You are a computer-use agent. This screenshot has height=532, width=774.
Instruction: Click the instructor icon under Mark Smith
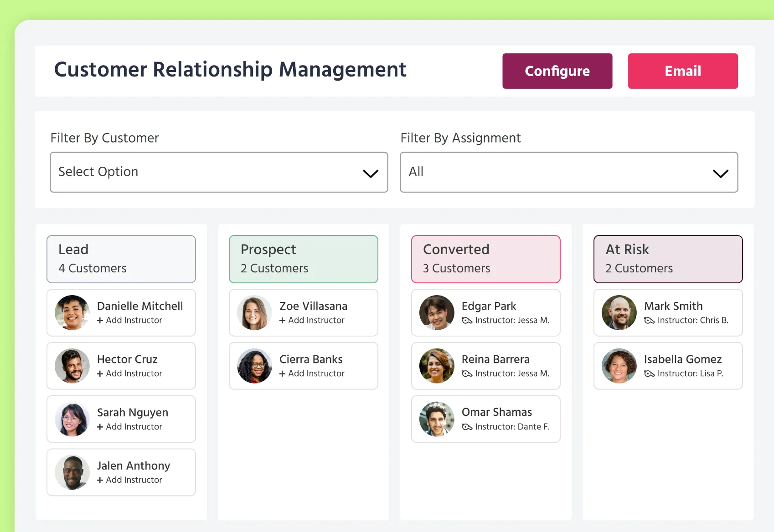tap(649, 321)
